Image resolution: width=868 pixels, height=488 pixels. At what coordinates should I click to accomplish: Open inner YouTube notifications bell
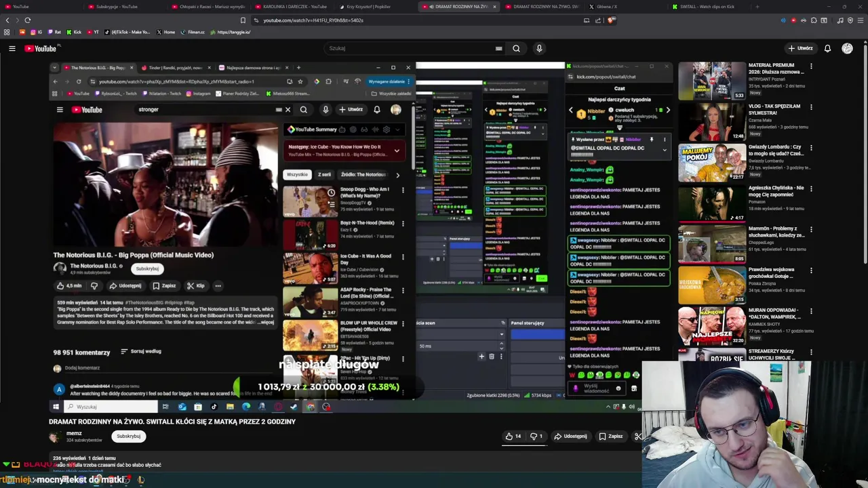377,110
